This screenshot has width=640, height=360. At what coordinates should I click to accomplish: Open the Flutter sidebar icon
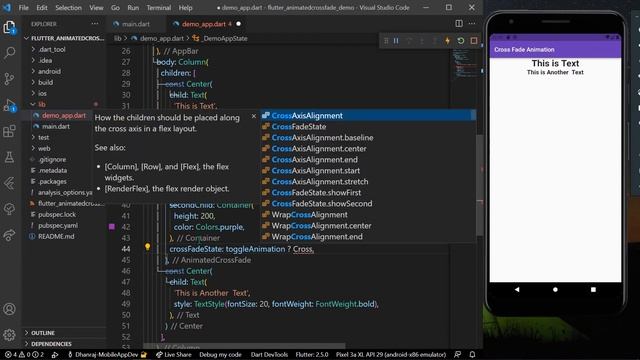pos(9,183)
